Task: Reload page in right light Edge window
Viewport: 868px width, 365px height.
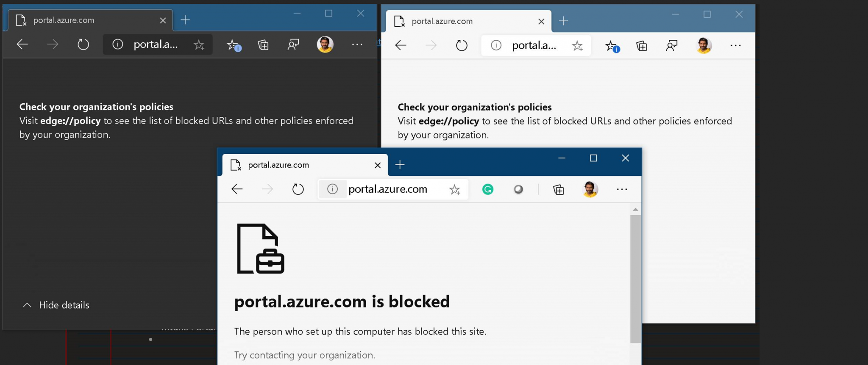Action: tap(462, 45)
